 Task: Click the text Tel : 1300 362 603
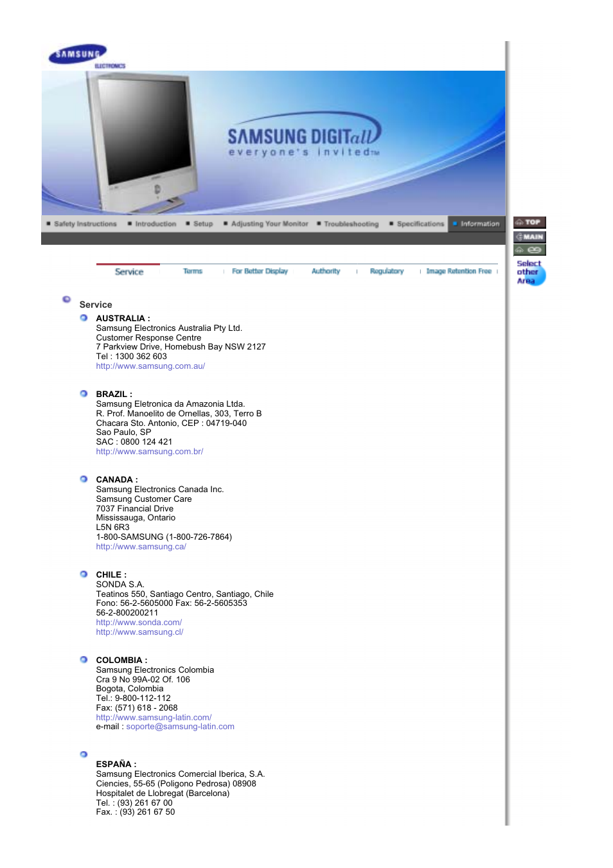(x=131, y=357)
